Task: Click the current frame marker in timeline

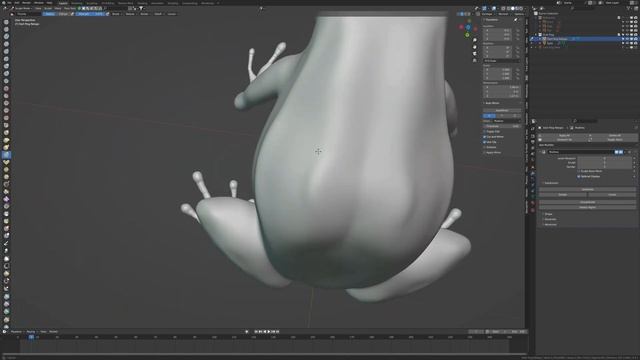Action: click(31, 337)
